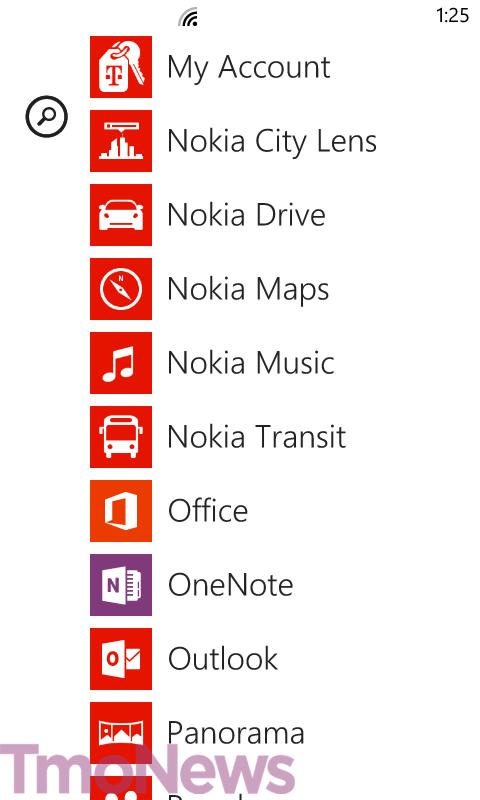This screenshot has height=800, width=480.
Task: Open Nokia Music note icon
Action: pos(121,363)
